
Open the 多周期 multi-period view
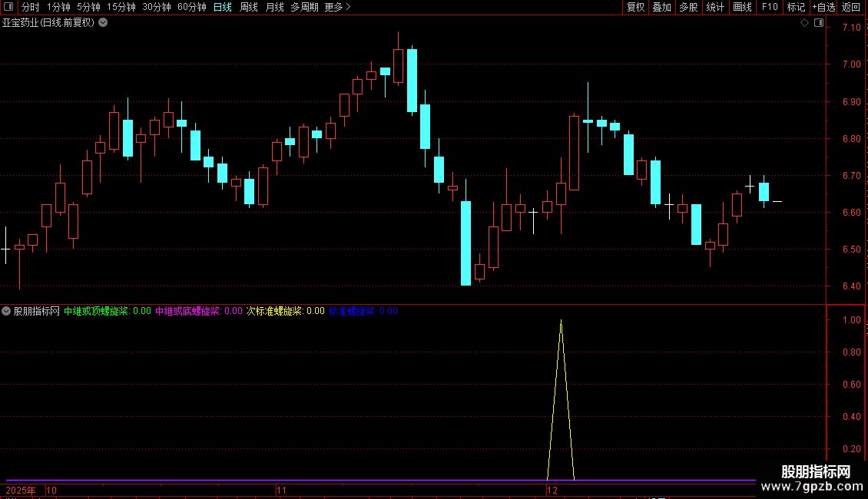[304, 7]
